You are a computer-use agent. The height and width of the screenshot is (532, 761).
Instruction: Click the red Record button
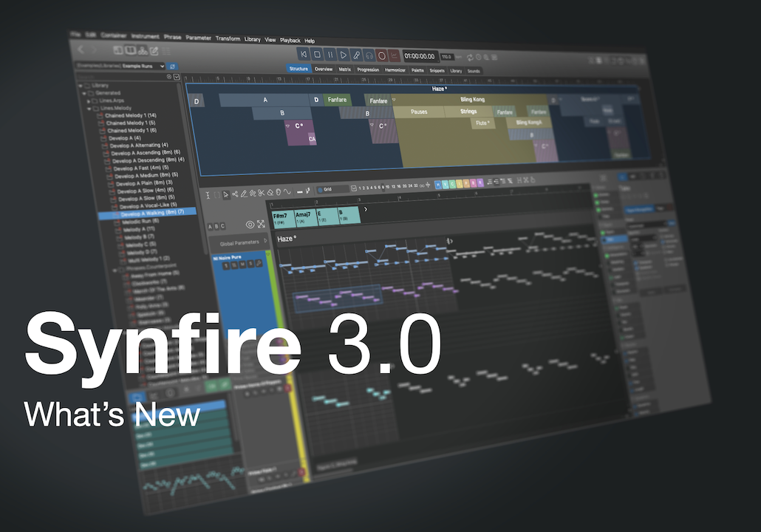[x=382, y=55]
